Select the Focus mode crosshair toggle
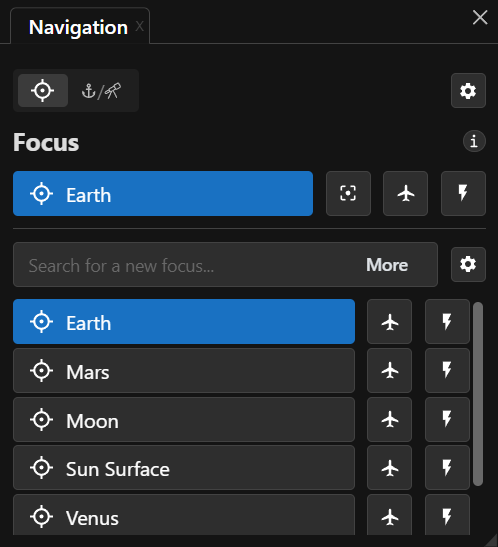Screen dimensions: 498x547 tap(43, 90)
